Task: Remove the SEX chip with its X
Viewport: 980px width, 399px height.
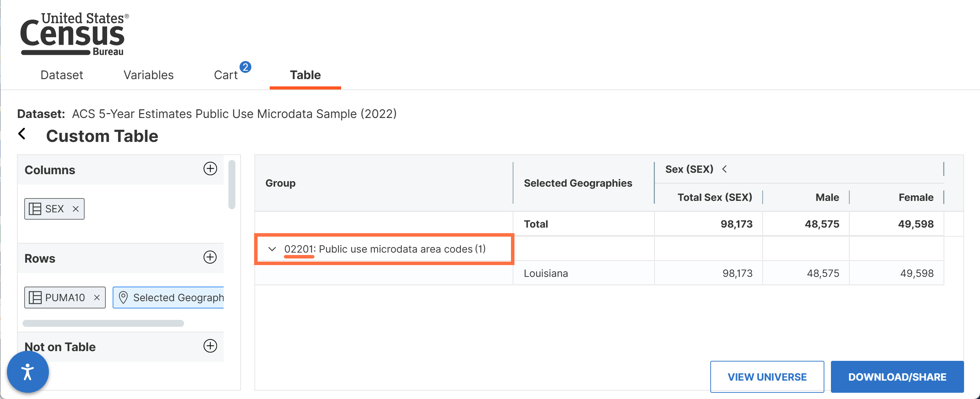Action: [x=76, y=209]
